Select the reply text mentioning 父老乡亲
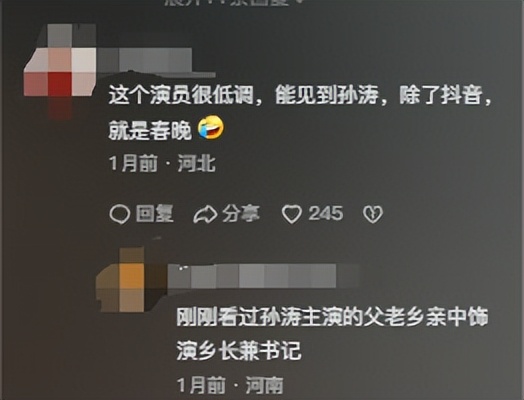 pos(333,334)
